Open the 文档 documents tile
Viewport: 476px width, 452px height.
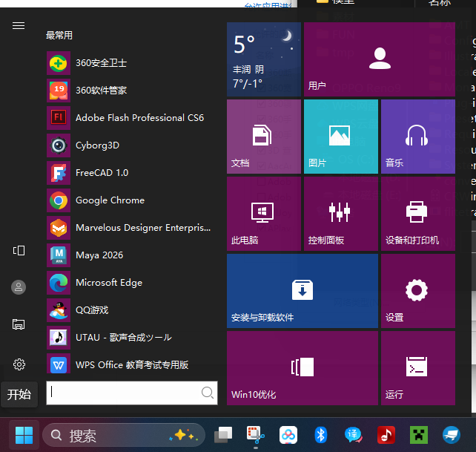[x=264, y=137]
